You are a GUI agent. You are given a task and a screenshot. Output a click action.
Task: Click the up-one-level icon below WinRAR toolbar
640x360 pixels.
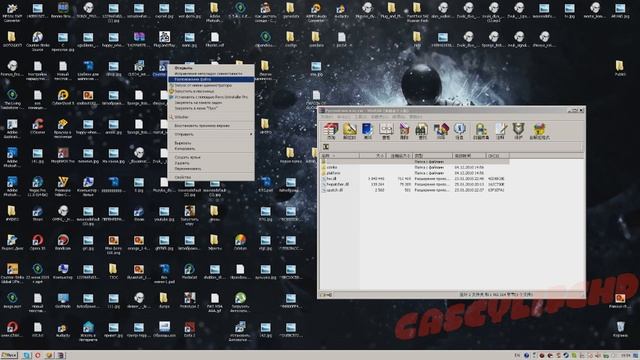point(326,147)
